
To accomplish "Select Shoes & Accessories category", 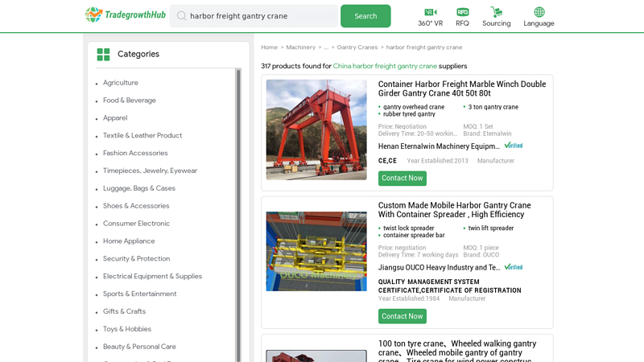I will point(136,206).
